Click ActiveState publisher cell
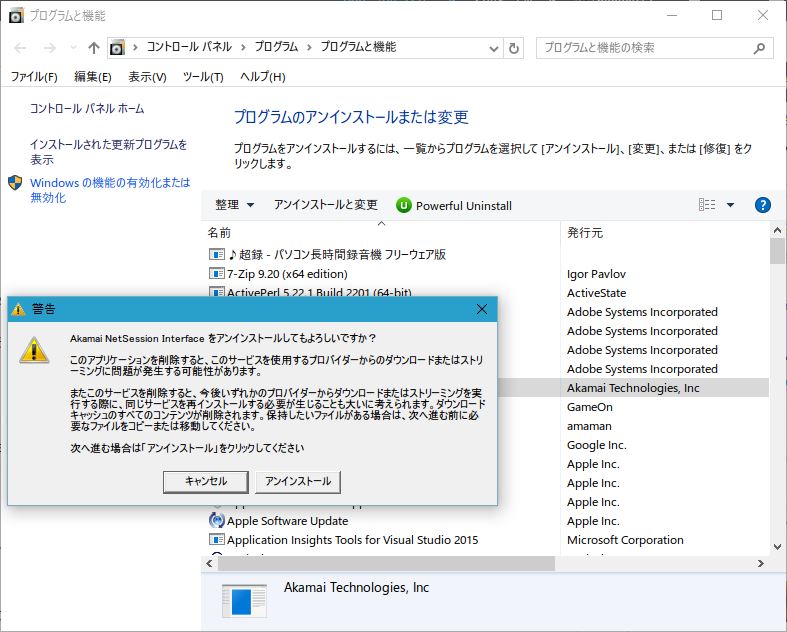Screen dimensions: 787x632 (x=596, y=293)
